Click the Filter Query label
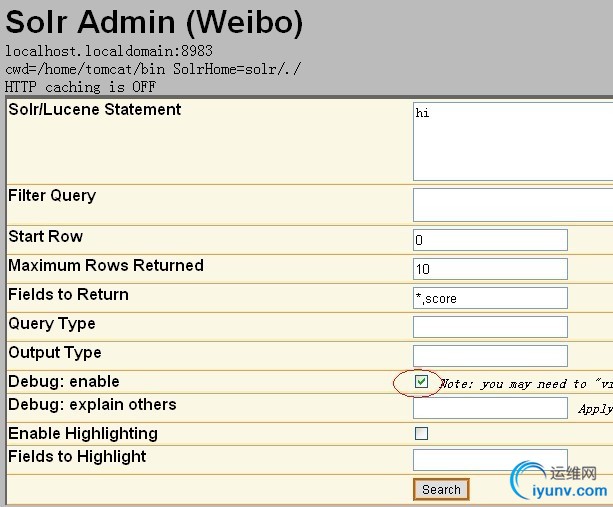The height and width of the screenshot is (507, 613). coord(52,196)
